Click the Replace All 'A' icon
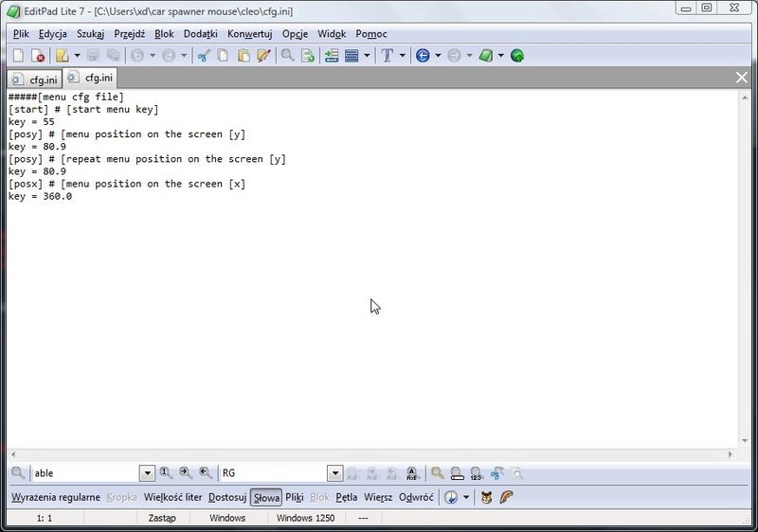758x532 pixels. pyautogui.click(x=411, y=473)
